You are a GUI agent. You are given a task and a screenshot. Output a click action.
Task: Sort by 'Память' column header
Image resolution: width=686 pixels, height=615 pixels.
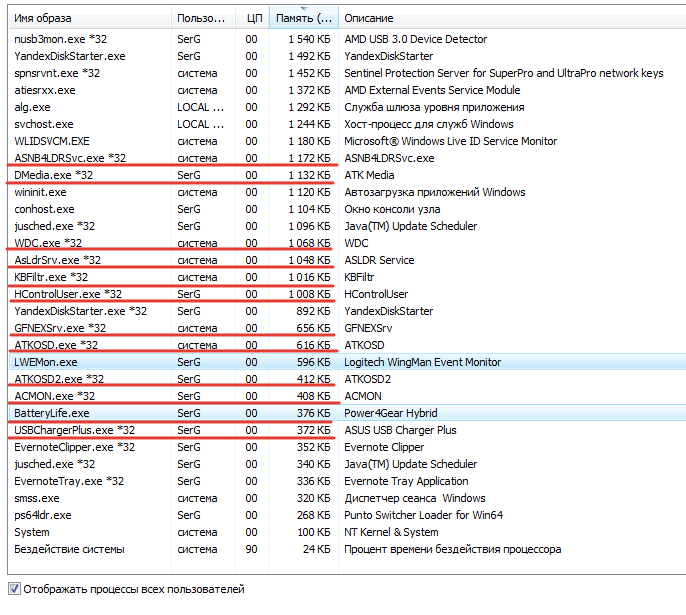pyautogui.click(x=304, y=18)
